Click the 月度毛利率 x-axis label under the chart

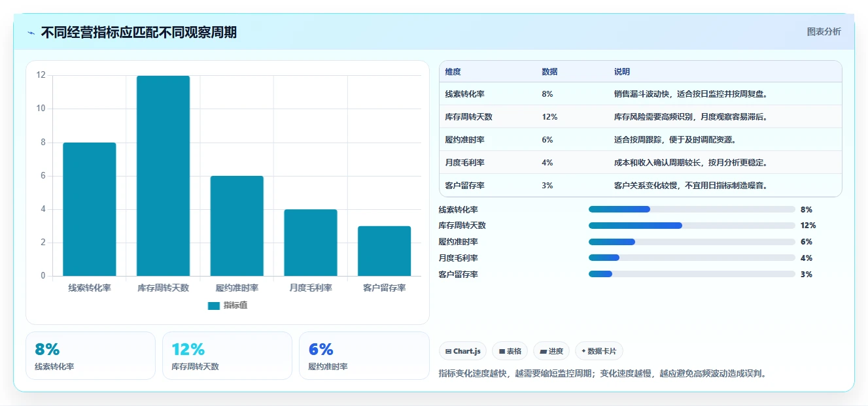click(x=311, y=288)
